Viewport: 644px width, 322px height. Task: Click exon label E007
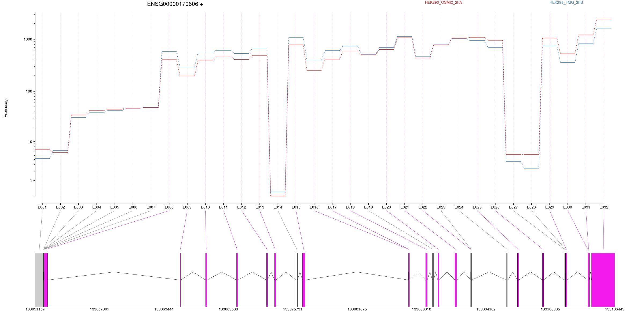coord(151,207)
